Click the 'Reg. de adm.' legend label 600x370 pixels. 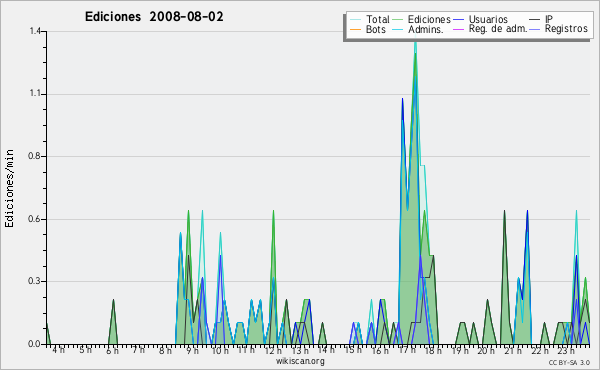tap(498, 29)
